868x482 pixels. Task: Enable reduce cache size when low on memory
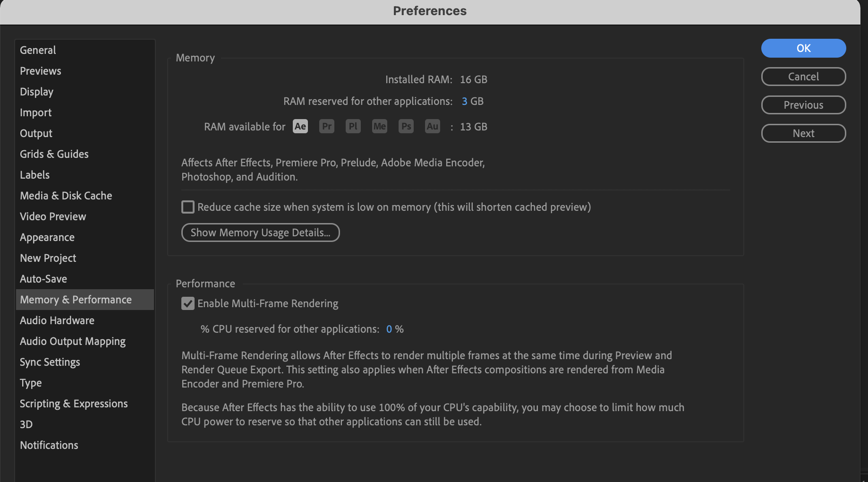[187, 207]
